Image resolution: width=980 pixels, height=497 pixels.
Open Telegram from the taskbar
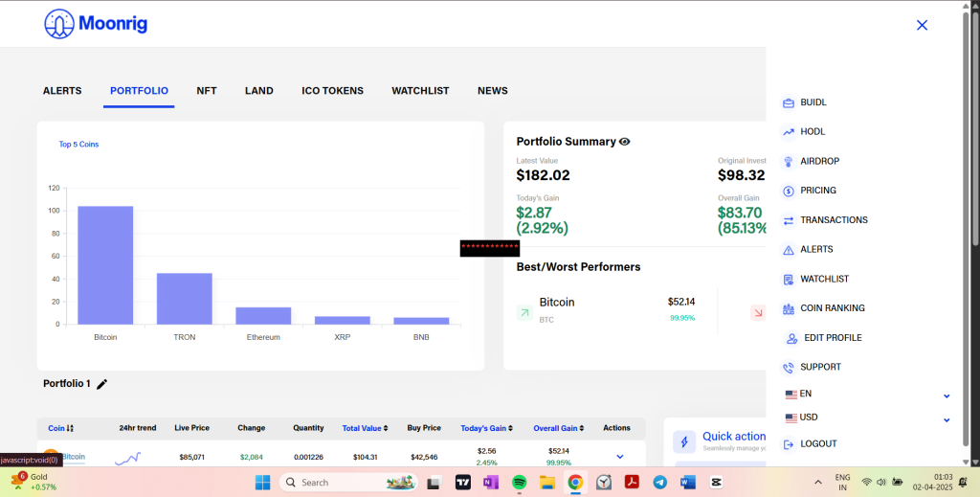[x=660, y=482]
